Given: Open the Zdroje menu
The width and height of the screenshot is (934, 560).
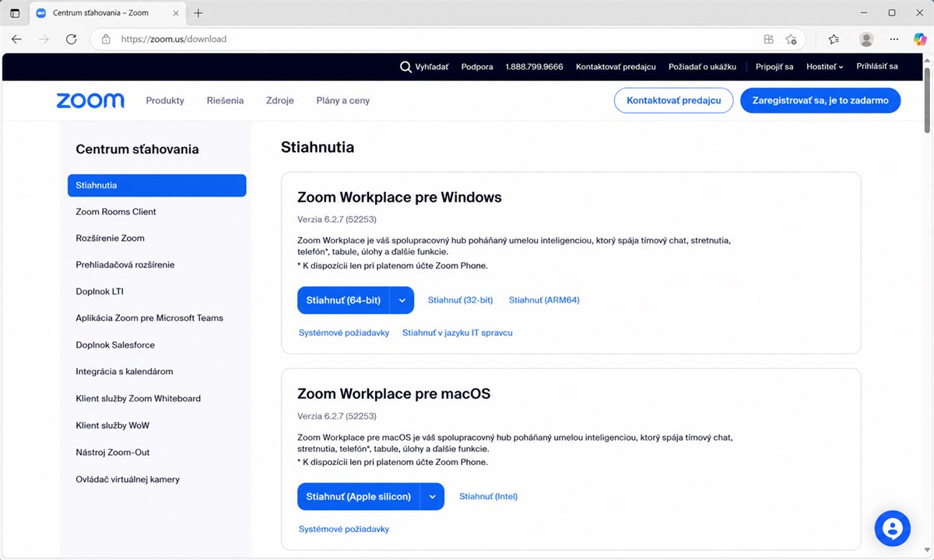Looking at the screenshot, I should point(280,100).
